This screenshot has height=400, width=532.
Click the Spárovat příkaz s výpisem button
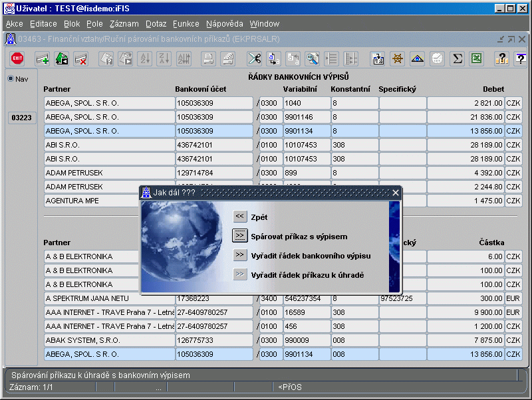pyautogui.click(x=240, y=236)
